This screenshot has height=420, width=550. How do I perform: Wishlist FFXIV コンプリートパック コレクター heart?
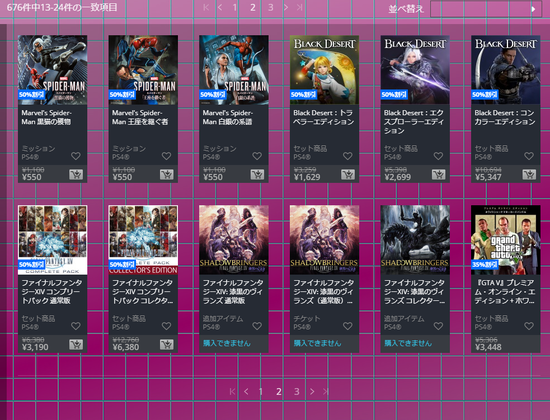[x=167, y=326]
